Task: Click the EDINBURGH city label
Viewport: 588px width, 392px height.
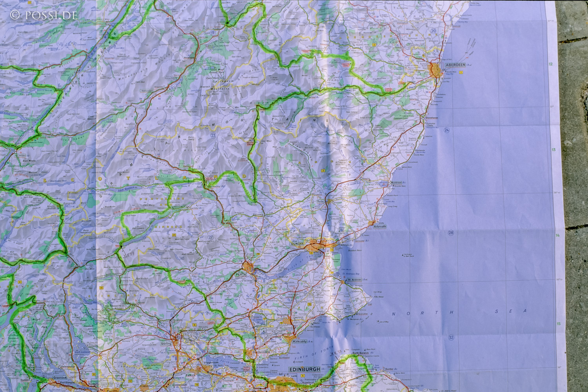Action: (x=304, y=369)
